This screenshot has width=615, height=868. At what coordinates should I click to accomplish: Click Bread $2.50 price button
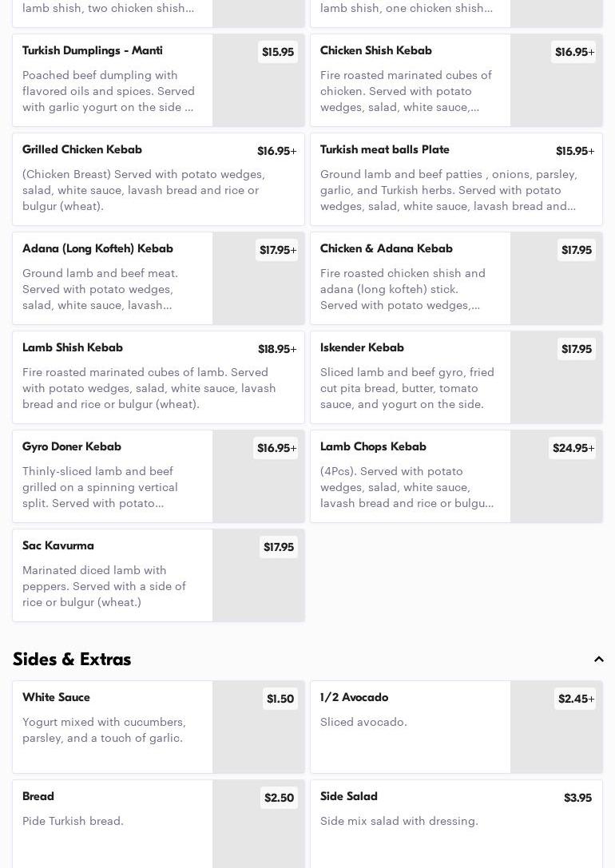(x=279, y=798)
